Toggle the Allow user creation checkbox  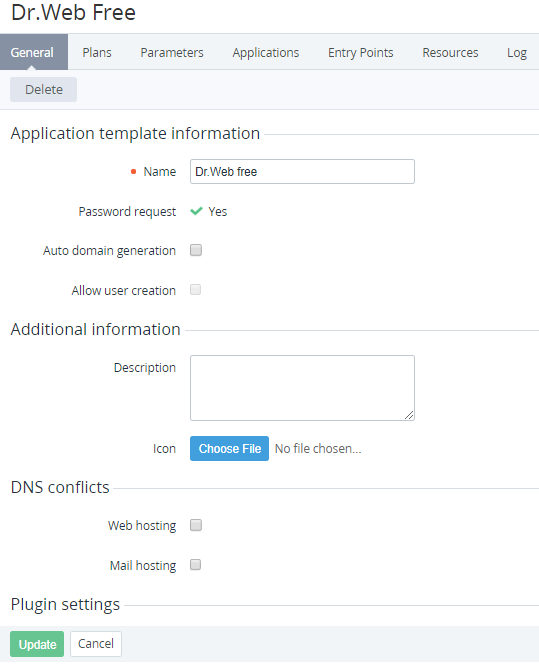point(195,290)
